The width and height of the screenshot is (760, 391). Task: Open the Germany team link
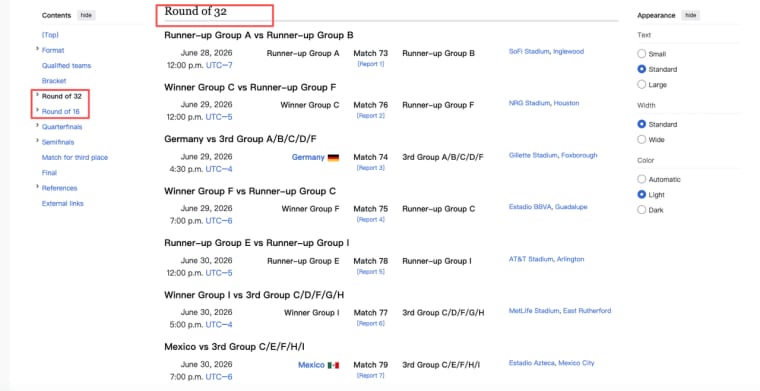(308, 157)
